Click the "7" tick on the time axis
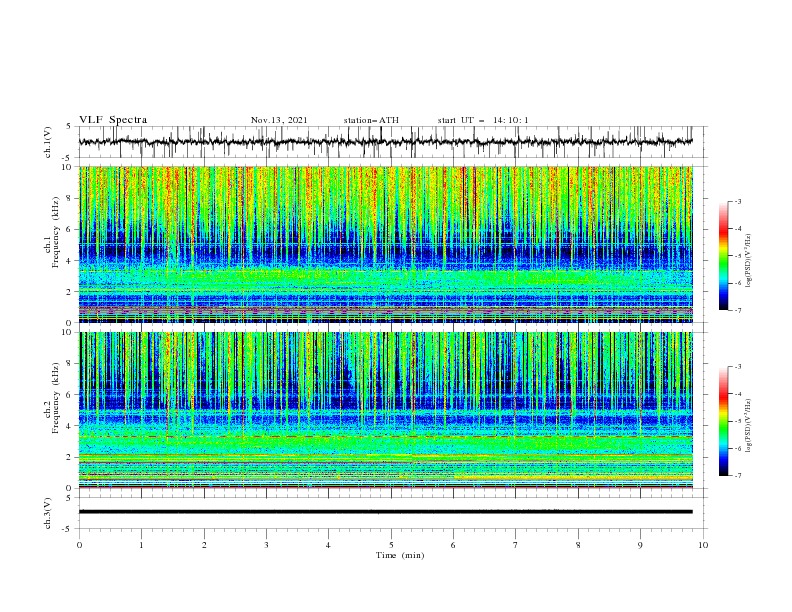Screen dimensions: 792x612 (x=516, y=545)
